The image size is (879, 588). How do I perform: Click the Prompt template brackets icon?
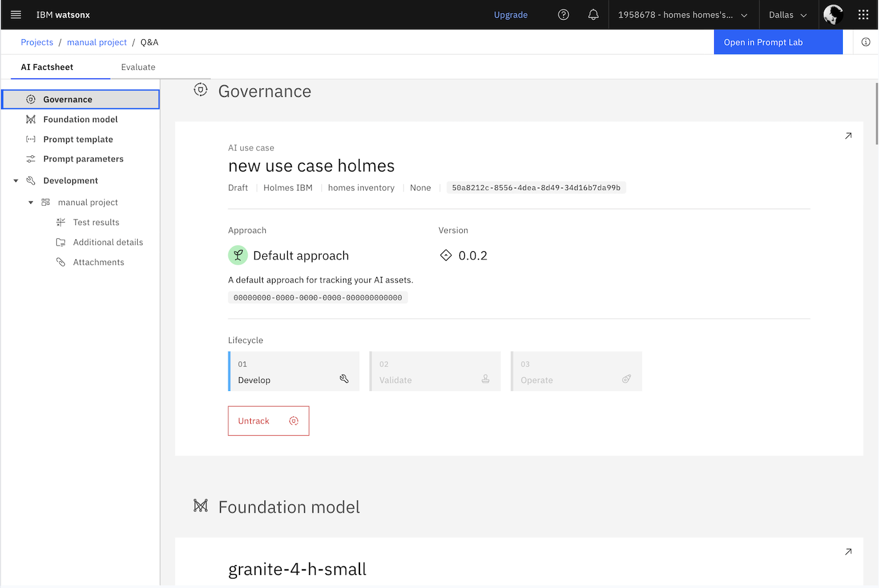tap(31, 139)
